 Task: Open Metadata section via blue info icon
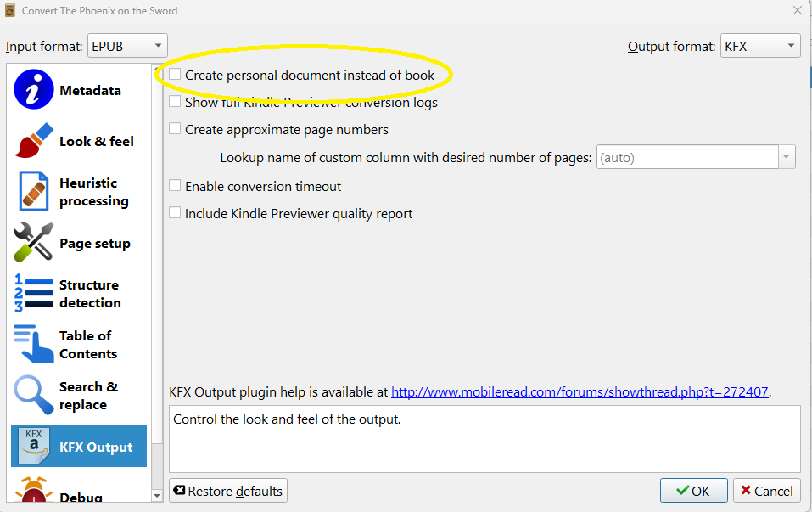point(34,89)
